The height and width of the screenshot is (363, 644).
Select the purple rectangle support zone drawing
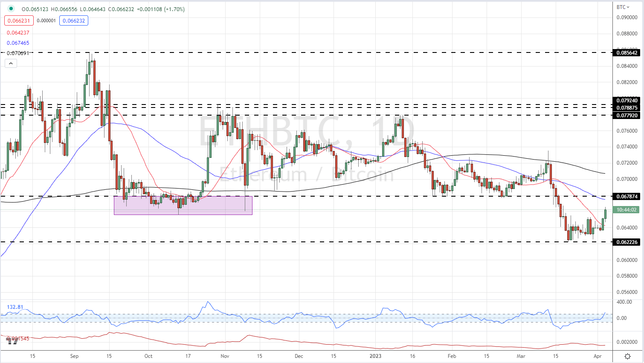[x=183, y=205]
